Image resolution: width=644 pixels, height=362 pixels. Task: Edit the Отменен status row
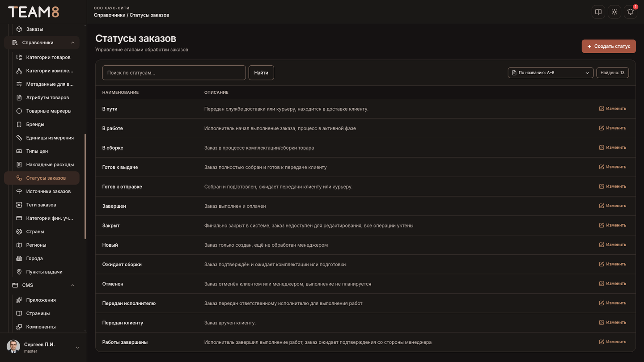613,283
